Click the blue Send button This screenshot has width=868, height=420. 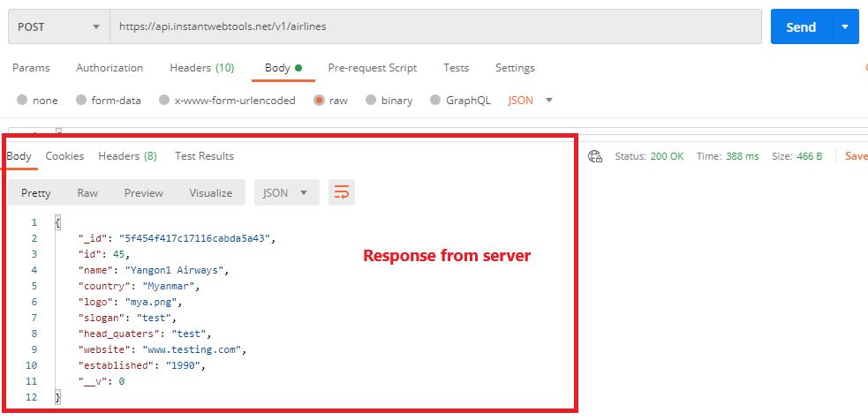point(800,26)
